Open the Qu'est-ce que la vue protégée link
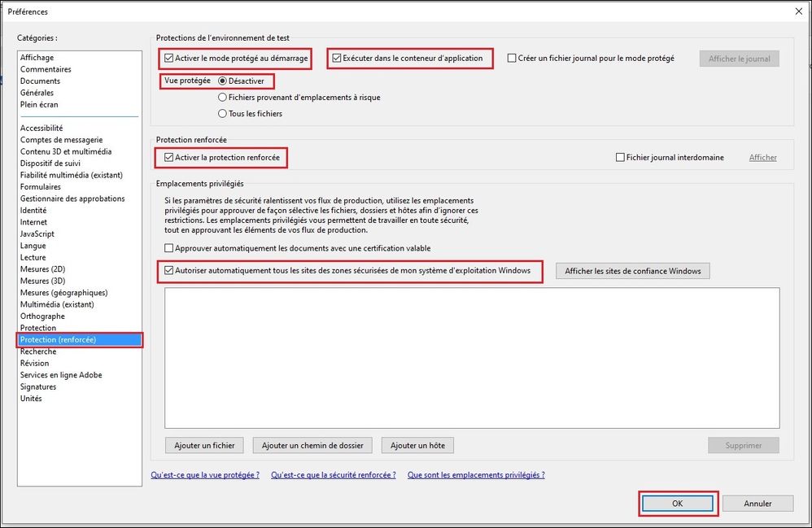 (203, 475)
